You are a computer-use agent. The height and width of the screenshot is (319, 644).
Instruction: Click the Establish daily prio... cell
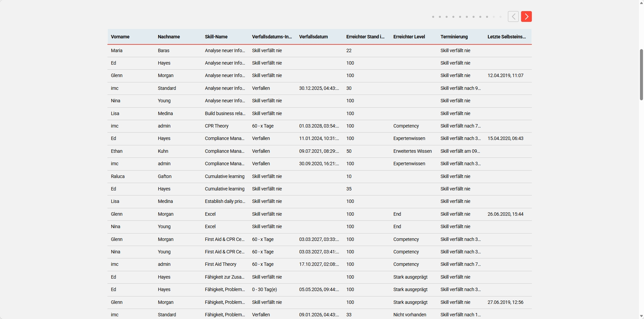point(225,201)
